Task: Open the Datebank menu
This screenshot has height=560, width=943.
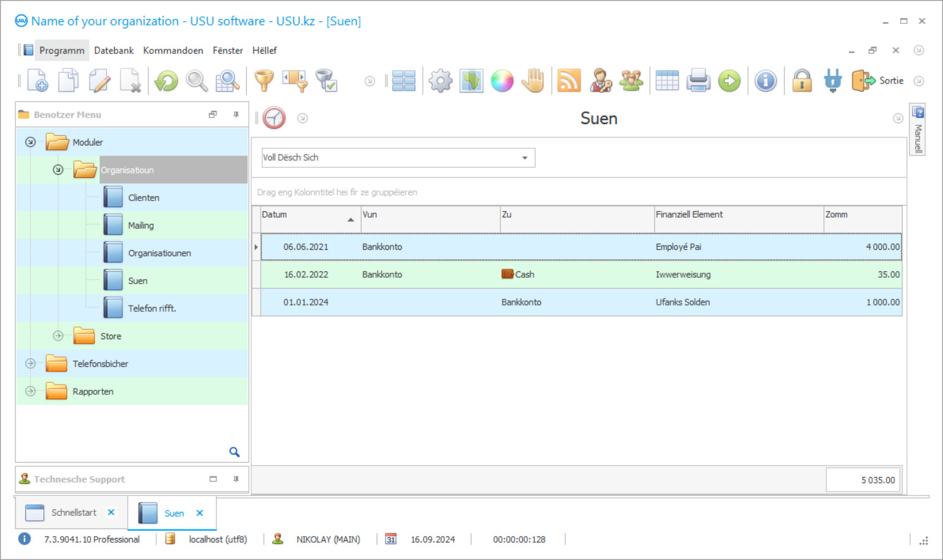Action: point(113,50)
